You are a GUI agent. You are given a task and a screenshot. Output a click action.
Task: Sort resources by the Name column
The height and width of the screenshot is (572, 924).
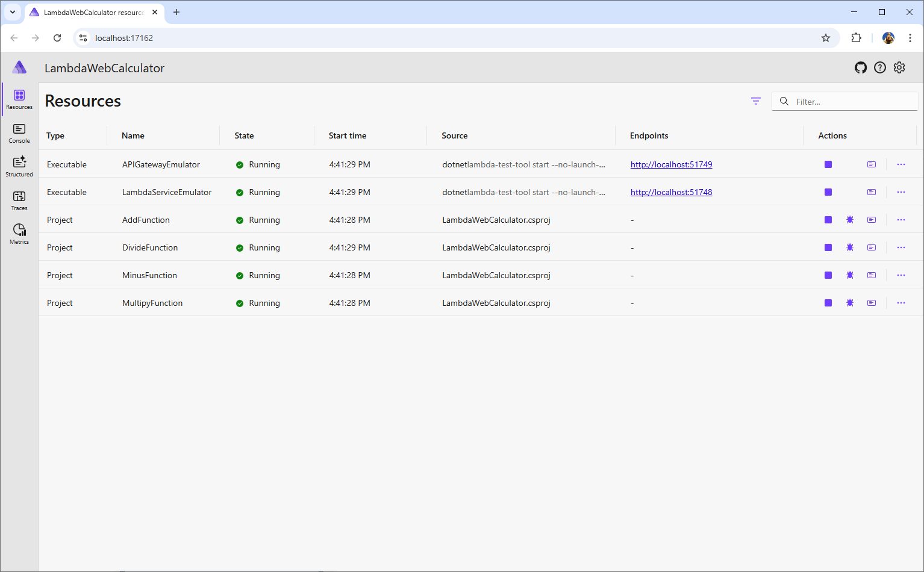coord(133,135)
